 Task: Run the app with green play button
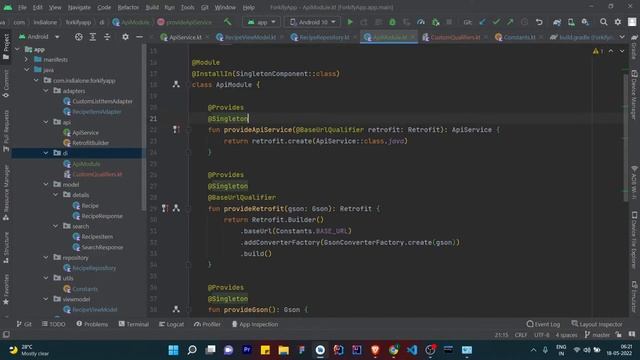pyautogui.click(x=350, y=22)
